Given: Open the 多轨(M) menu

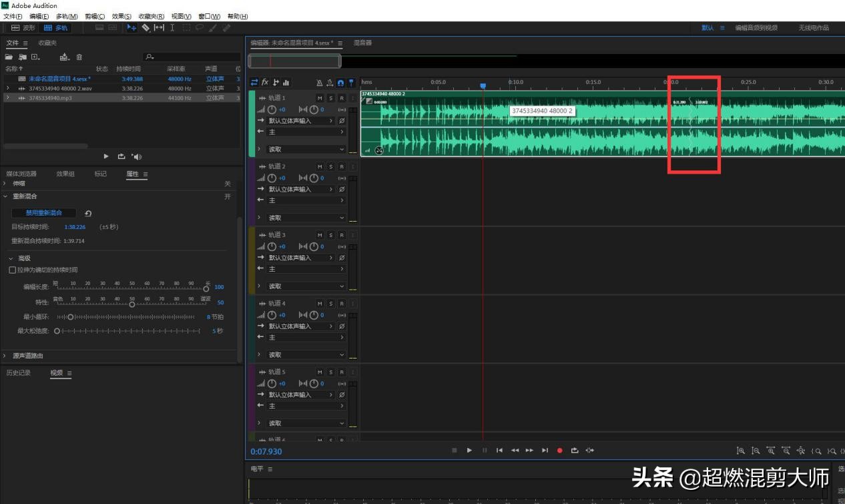Looking at the screenshot, I should [x=67, y=16].
